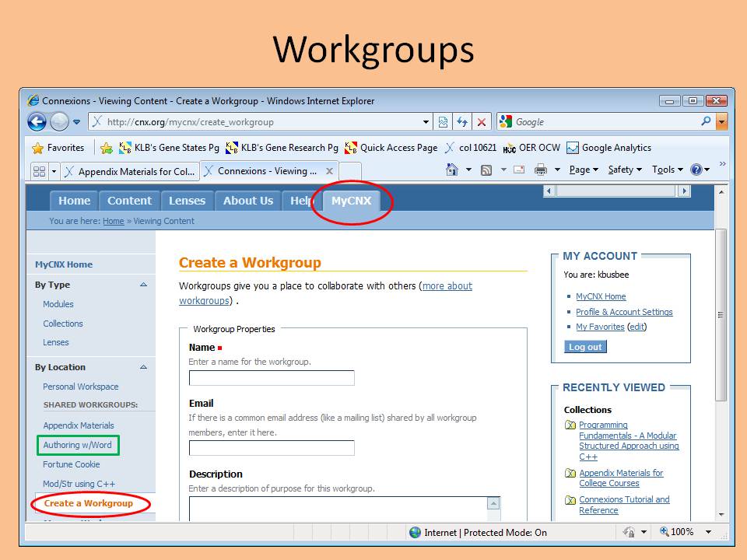Click the 100% zoom level button
The image size is (747, 560).
(676, 532)
